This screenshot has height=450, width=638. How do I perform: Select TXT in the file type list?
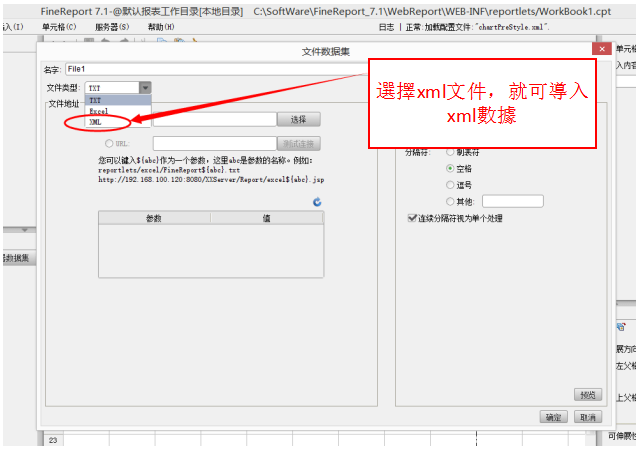tap(118, 100)
